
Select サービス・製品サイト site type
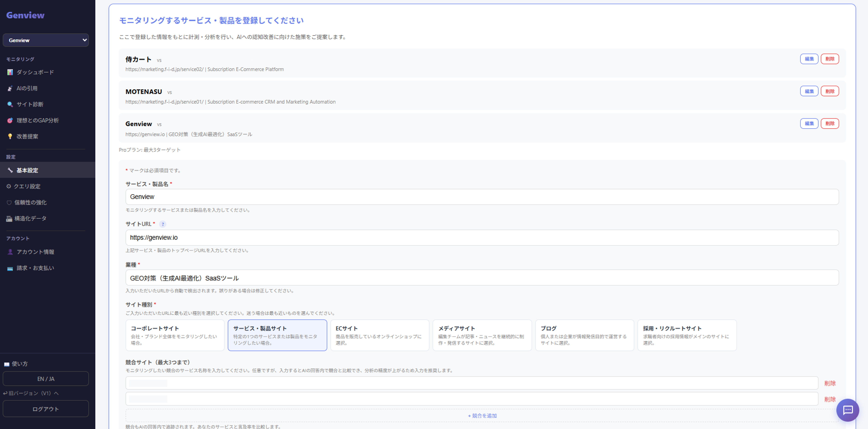pos(277,335)
